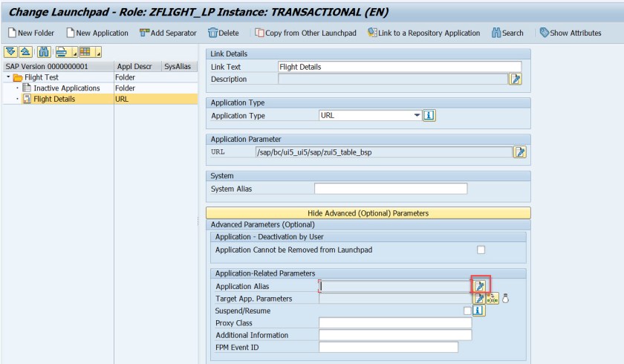Screen dimensions: 624x364
Task: Open the Application Alias editor icon
Action: 480,286
